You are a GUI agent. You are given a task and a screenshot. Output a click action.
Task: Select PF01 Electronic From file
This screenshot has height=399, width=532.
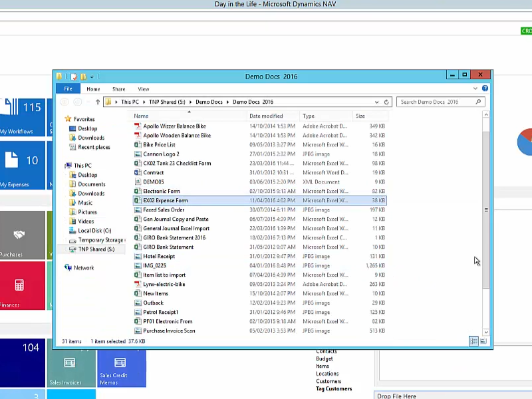(x=259, y=321)
